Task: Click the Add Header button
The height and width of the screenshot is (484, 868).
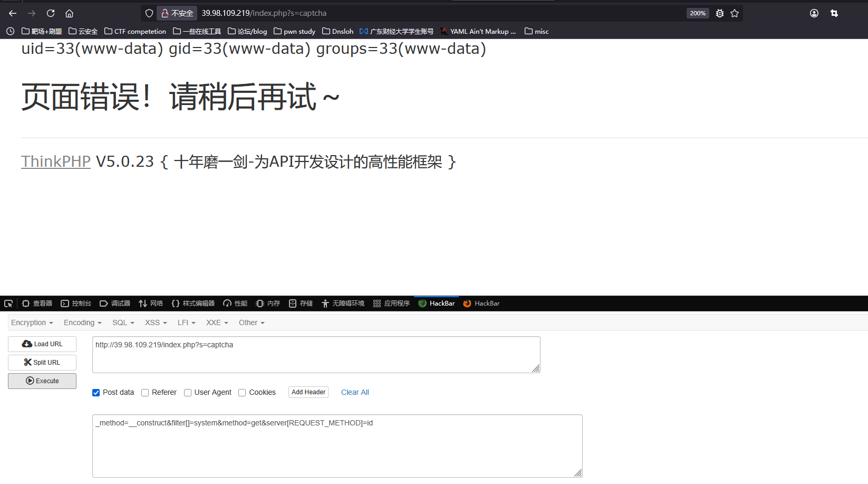Action: tap(308, 392)
